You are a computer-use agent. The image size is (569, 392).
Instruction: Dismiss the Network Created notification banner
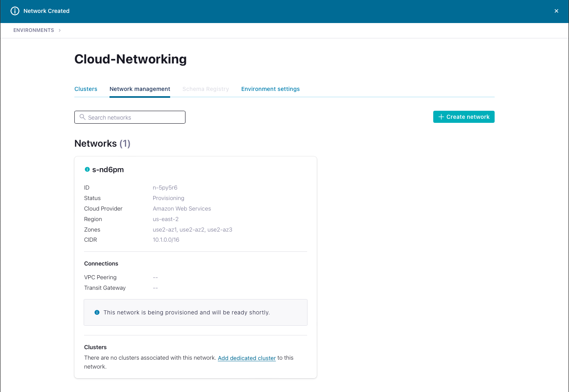pos(556,11)
